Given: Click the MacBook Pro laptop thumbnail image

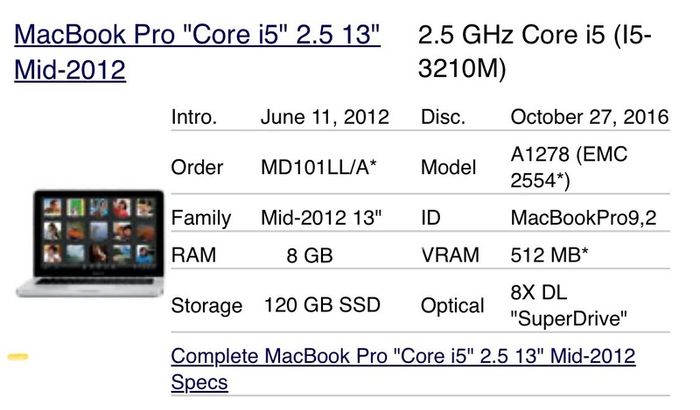Looking at the screenshot, I should [x=91, y=243].
